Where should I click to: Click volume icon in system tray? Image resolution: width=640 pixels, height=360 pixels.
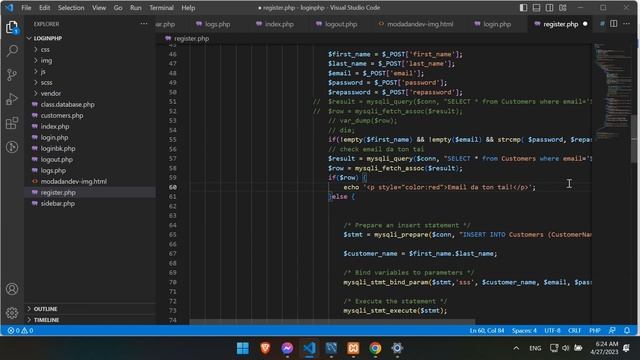tap(566, 348)
